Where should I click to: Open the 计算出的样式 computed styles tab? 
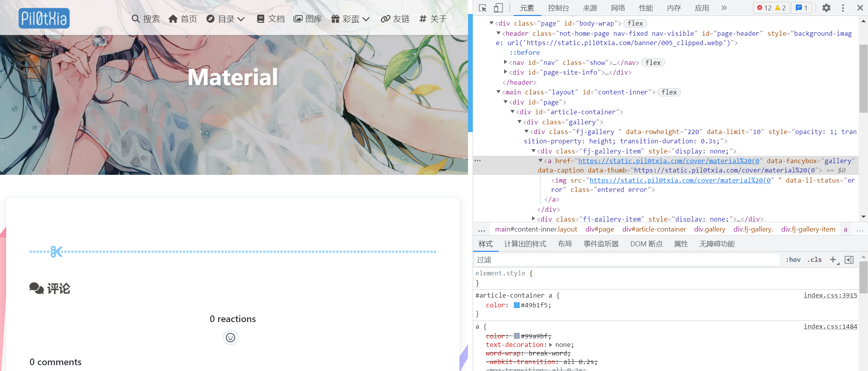[x=525, y=244]
